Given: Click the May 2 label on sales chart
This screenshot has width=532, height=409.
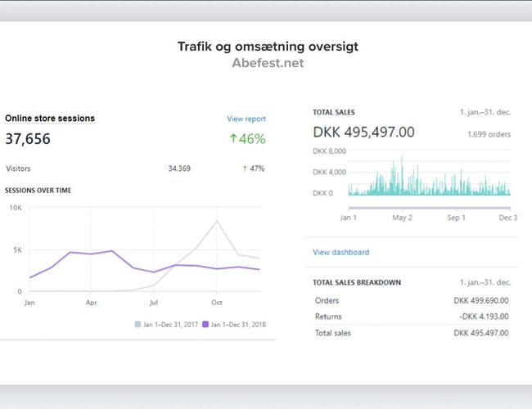Looking at the screenshot, I should (402, 218).
